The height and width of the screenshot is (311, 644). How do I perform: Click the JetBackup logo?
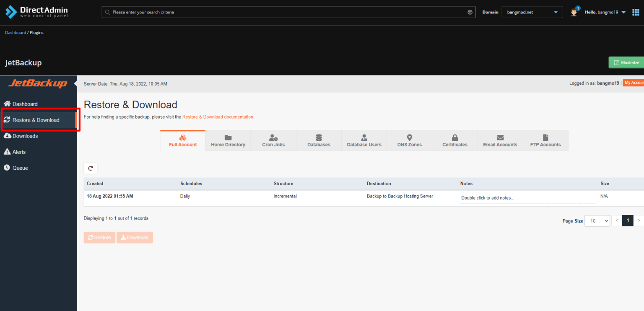coord(38,83)
